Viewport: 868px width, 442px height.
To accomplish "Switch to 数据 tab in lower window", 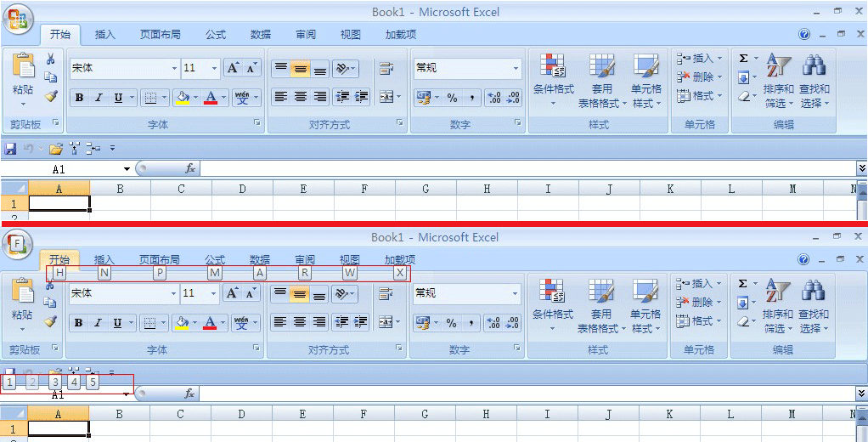I will point(260,259).
